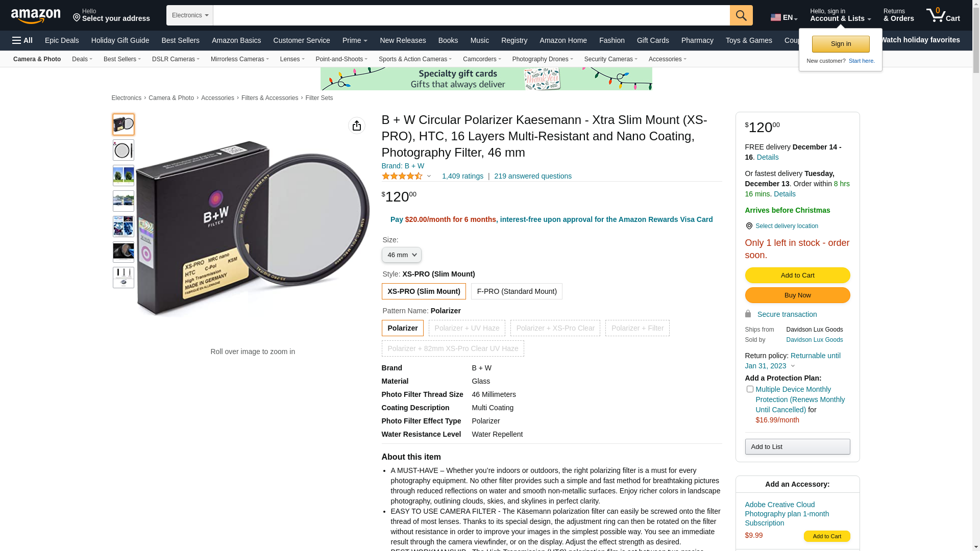Screen dimensions: 980x551
Task: Check Multiple Device Monthly Protection box
Action: click(750, 389)
